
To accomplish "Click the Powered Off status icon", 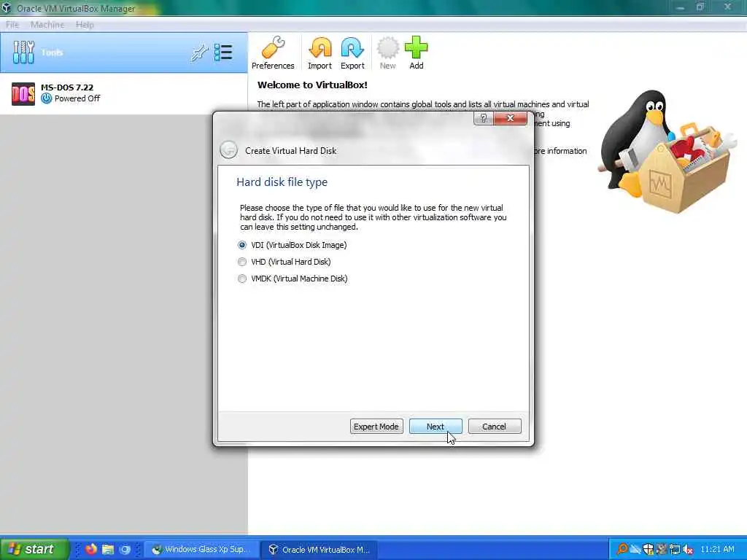I will point(46,98).
